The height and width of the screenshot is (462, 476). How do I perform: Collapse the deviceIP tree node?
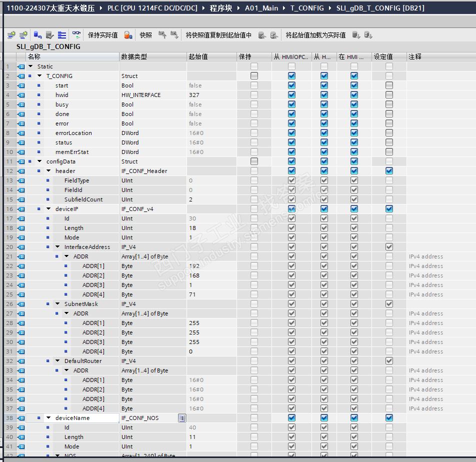48,209
